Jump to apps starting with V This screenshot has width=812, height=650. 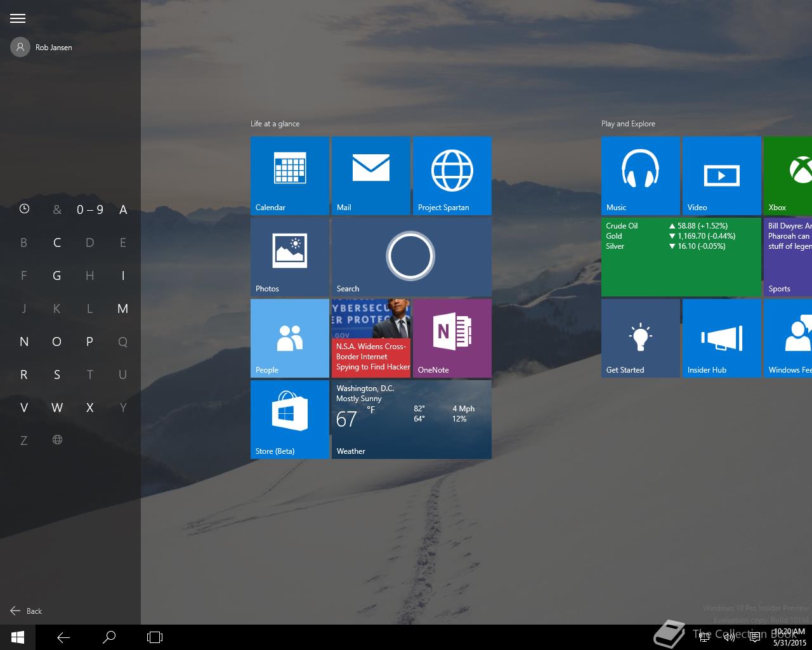tap(24, 408)
